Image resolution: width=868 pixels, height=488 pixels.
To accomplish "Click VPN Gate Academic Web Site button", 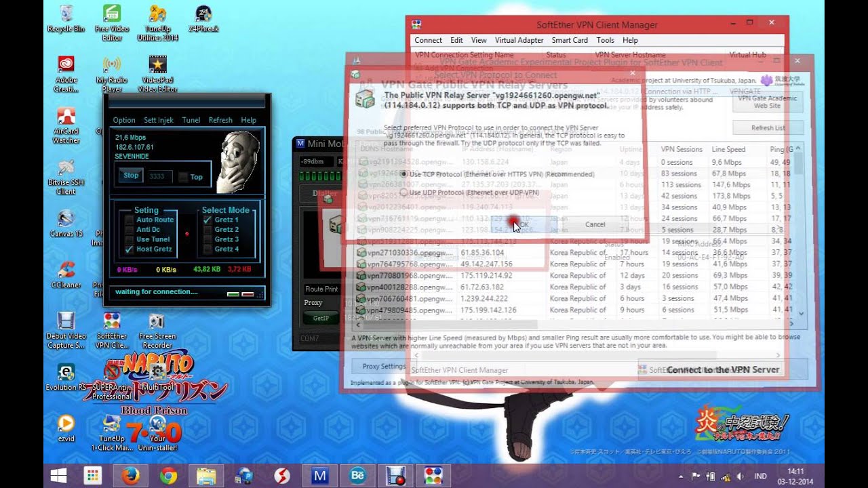I will (768, 102).
